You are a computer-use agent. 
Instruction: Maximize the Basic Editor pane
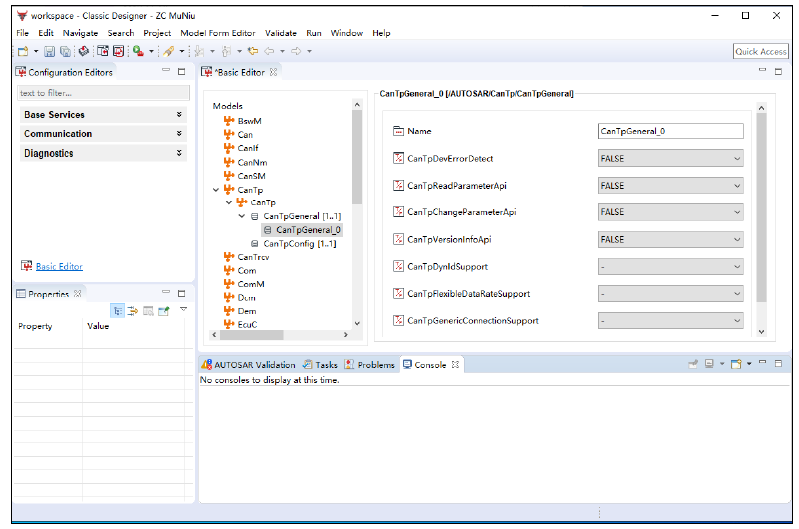pyautogui.click(x=778, y=71)
